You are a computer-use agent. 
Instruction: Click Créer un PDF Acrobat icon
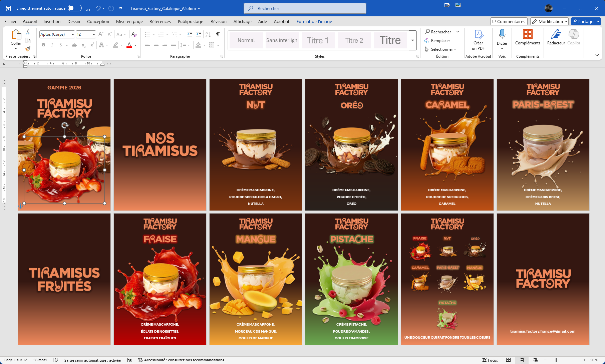478,34
